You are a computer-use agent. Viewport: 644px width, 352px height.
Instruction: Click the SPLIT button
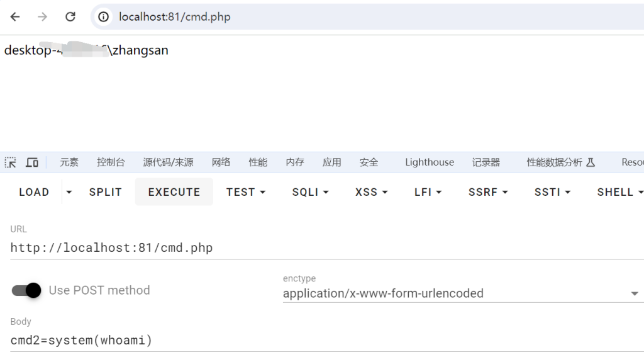(x=106, y=192)
